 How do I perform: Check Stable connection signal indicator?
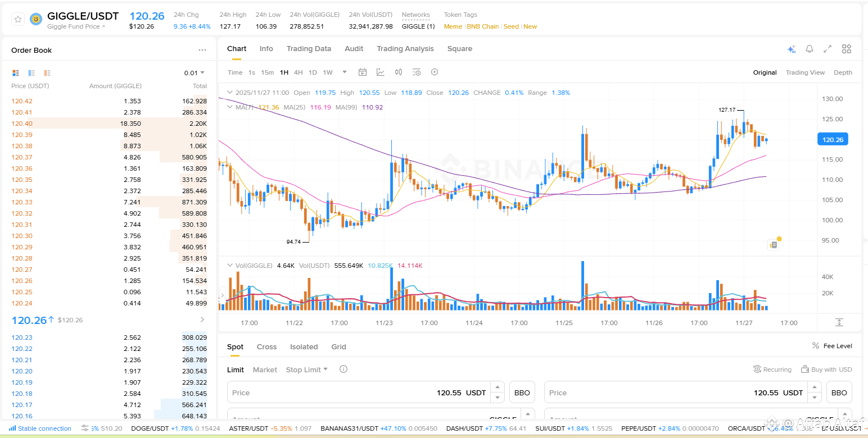[40, 428]
